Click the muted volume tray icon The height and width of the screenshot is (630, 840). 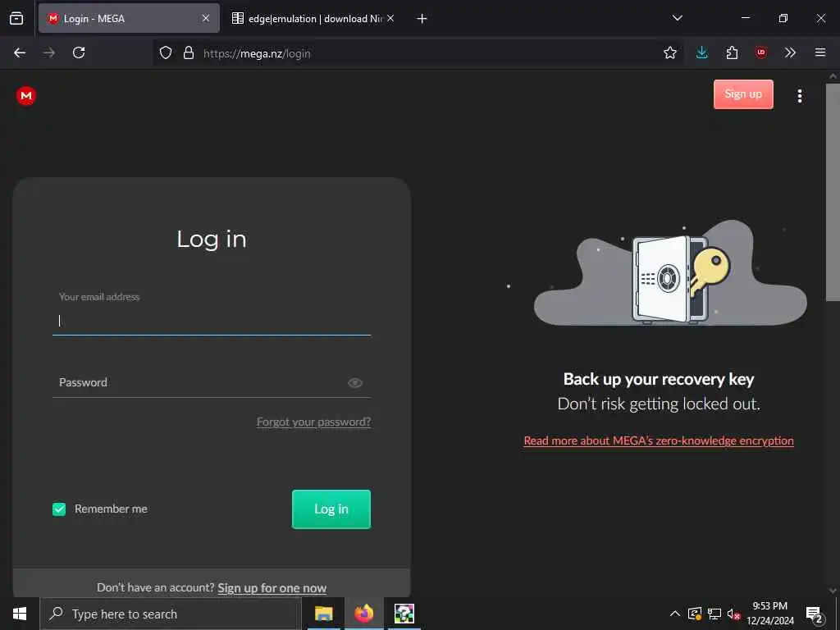(733, 614)
